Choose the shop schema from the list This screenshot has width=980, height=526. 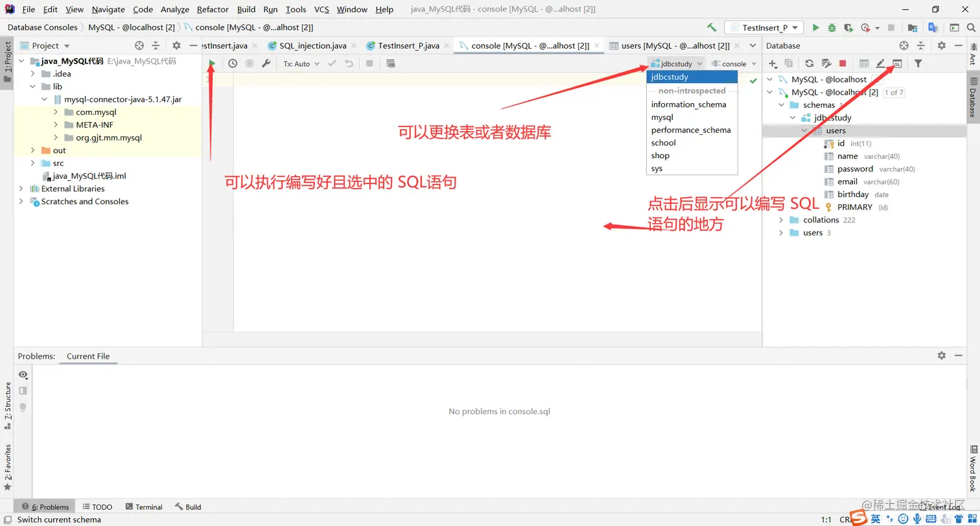coord(660,156)
